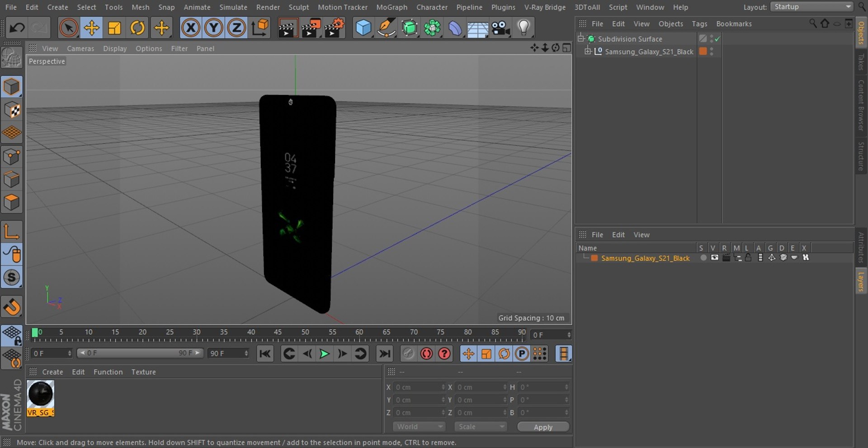Activate the Move tool in the top toolbar
This screenshot has width=868, height=448.
(91, 28)
